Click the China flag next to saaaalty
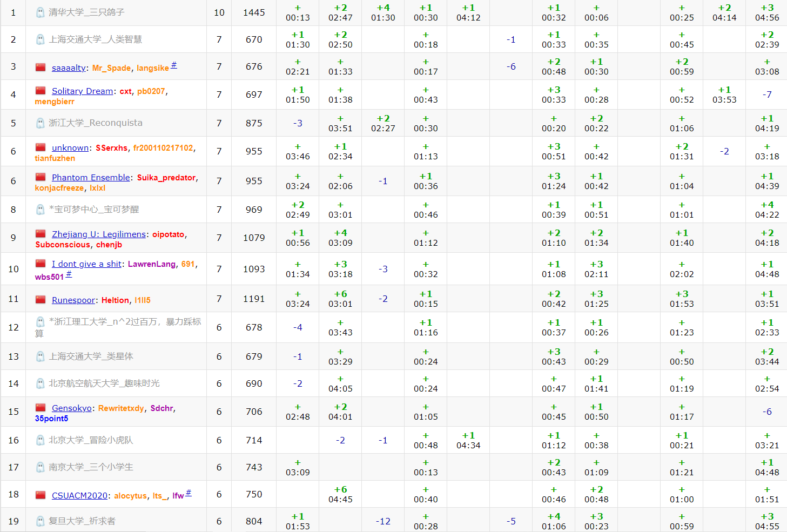This screenshot has width=787, height=532. click(41, 68)
